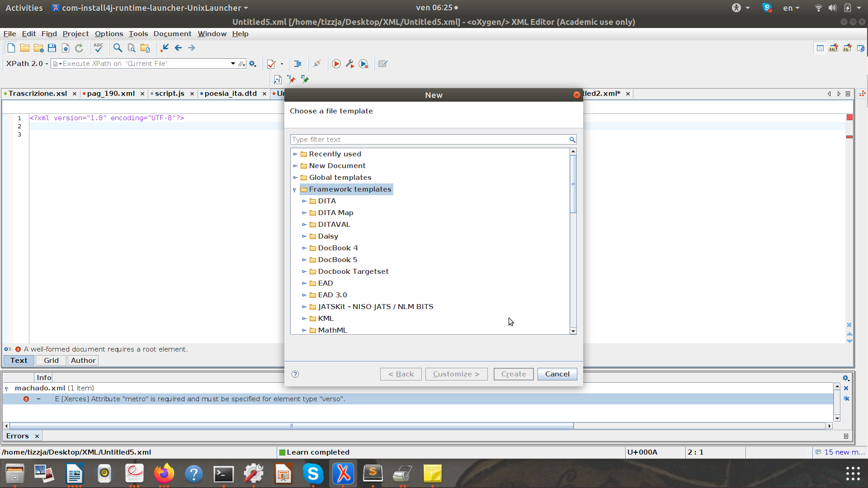Image resolution: width=868 pixels, height=488 pixels.
Task: Open the XPath 2.0 version dropdown
Action: (27, 64)
